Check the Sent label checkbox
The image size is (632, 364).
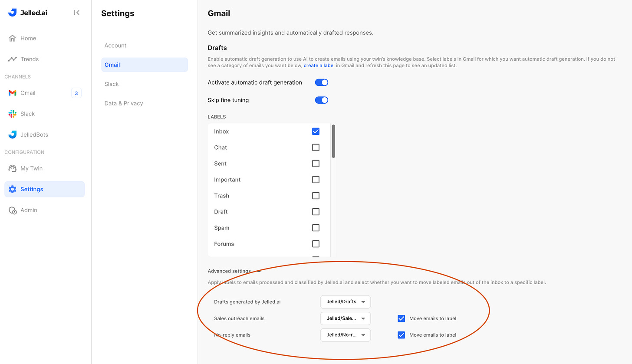click(x=316, y=164)
